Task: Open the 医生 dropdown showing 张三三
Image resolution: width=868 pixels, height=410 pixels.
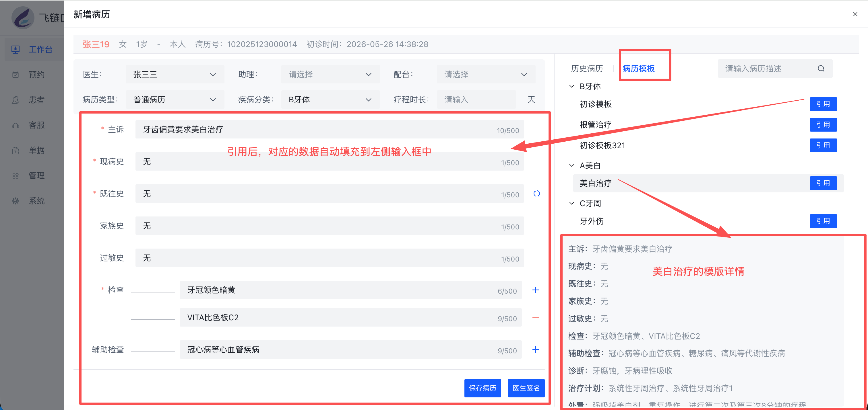Action: click(175, 74)
